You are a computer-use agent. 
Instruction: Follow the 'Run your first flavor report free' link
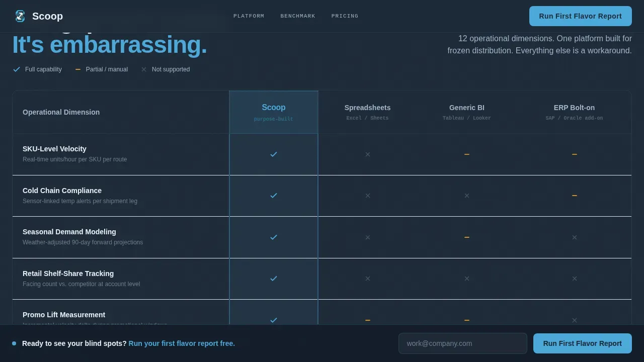[182, 343]
